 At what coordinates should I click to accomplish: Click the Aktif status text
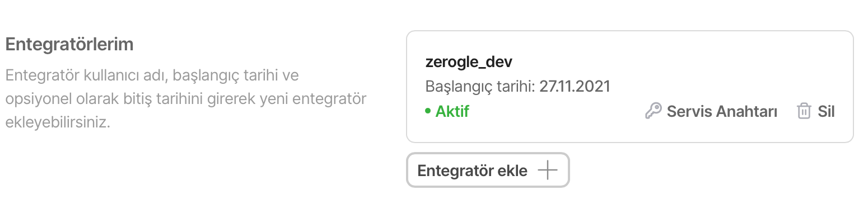pos(452,111)
